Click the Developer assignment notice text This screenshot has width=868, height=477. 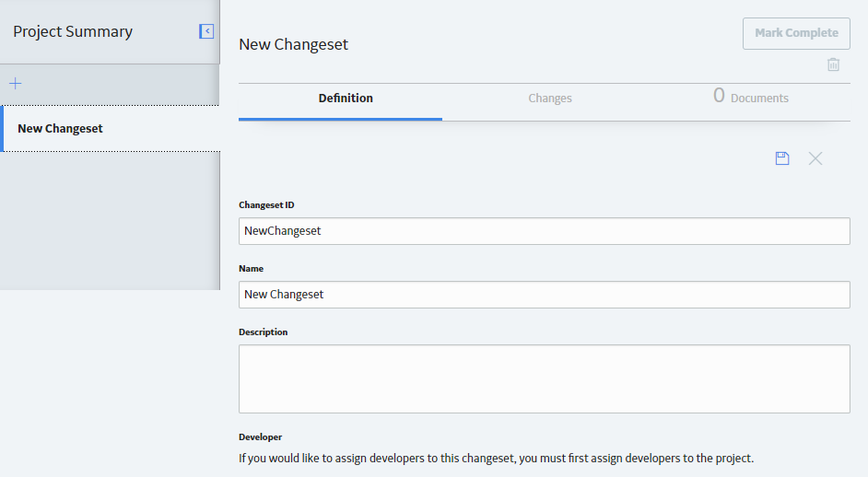coord(496,459)
